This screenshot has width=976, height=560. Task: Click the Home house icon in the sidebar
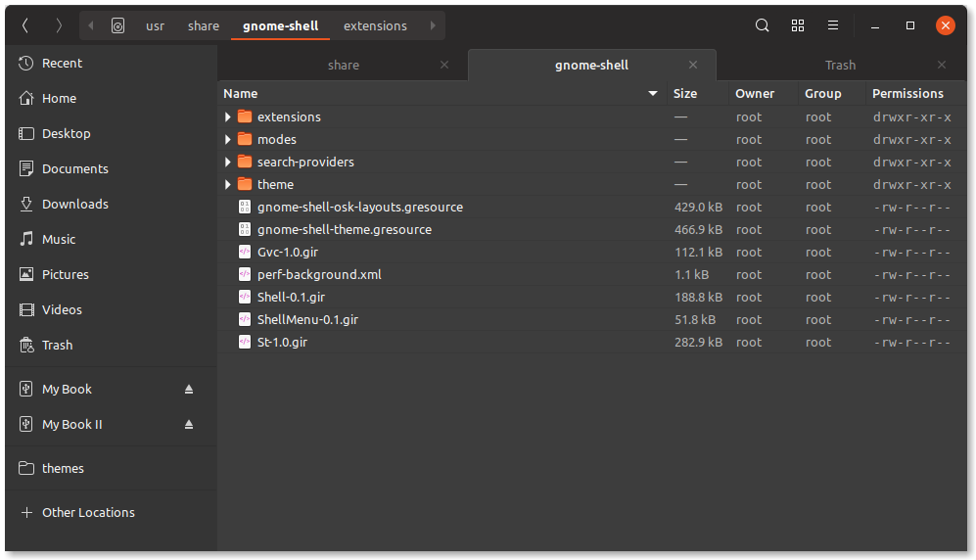(x=26, y=98)
